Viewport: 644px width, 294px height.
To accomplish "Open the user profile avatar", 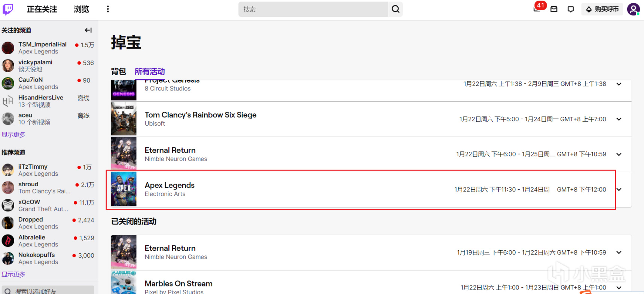I will (633, 9).
